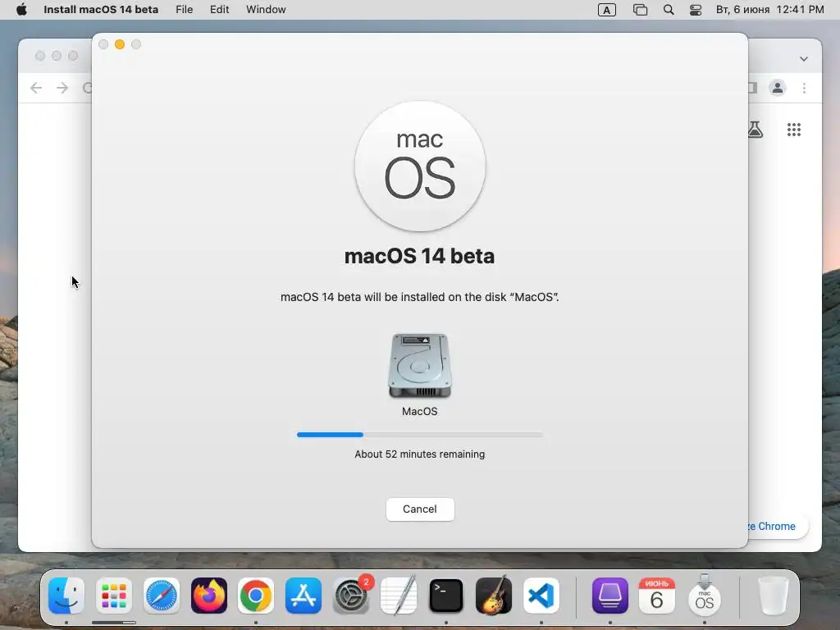
Task: Open Visual Studio Code from the Dock
Action: [541, 596]
